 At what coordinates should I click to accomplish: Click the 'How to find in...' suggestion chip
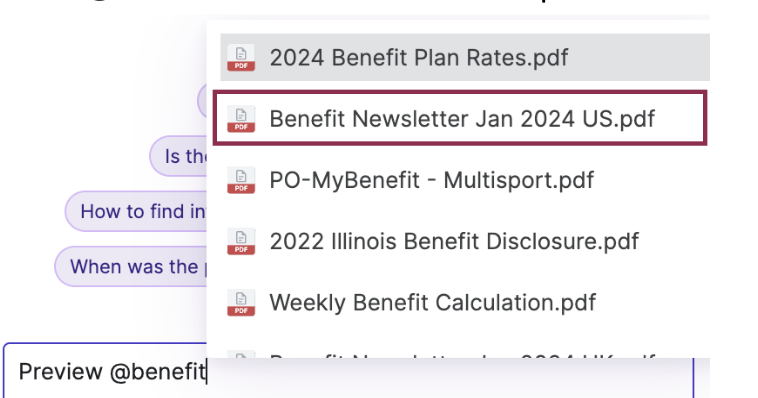(136, 211)
